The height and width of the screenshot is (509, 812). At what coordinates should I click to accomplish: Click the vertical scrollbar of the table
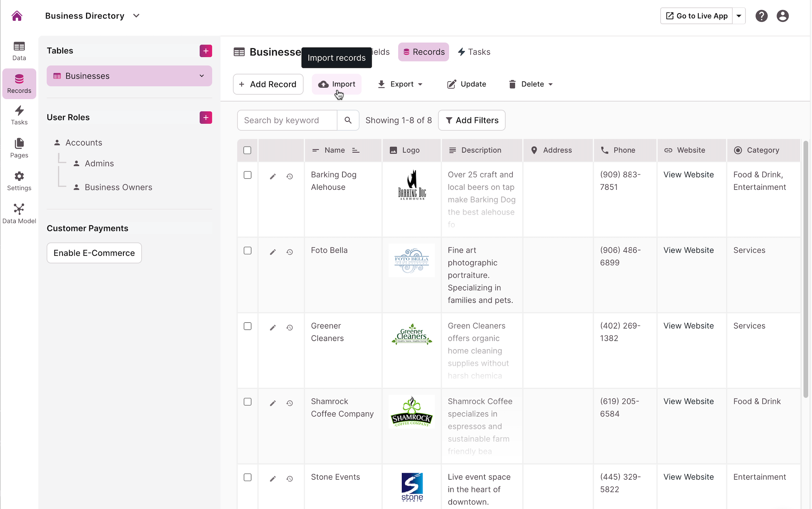pos(806,269)
